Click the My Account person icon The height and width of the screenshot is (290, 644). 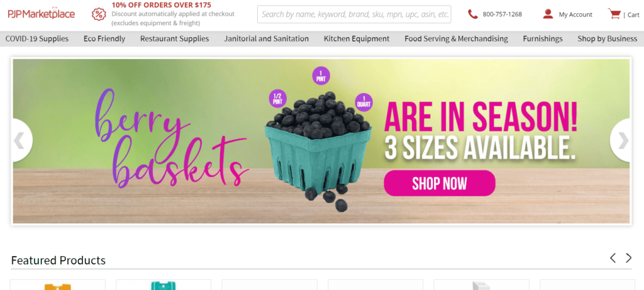click(x=548, y=14)
